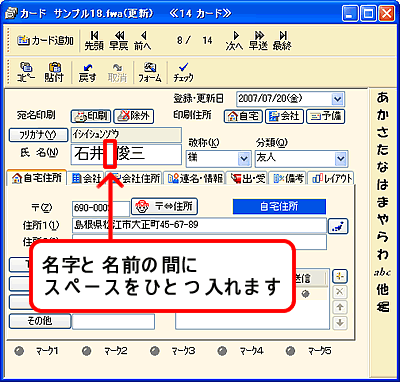
Task: Select the ら row index
Action: pyautogui.click(x=383, y=237)
